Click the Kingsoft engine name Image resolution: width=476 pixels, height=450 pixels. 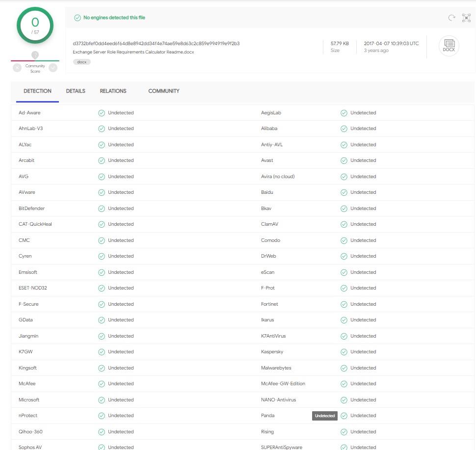tap(27, 368)
